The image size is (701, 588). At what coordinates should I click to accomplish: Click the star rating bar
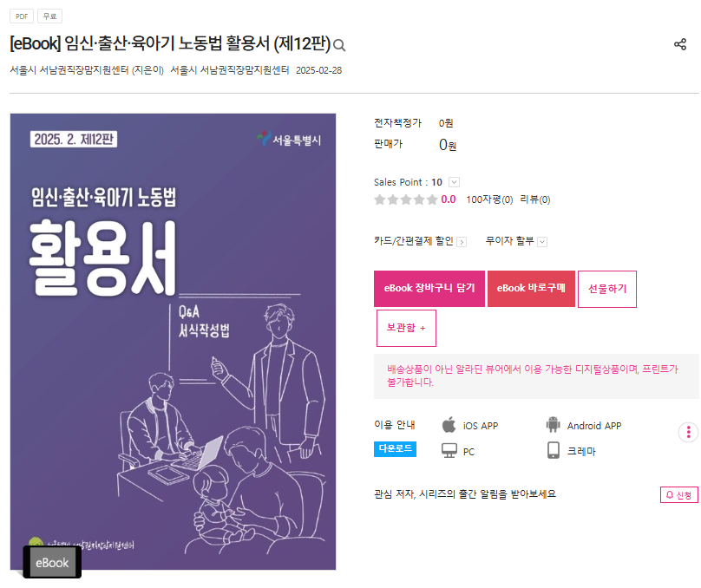coord(405,199)
